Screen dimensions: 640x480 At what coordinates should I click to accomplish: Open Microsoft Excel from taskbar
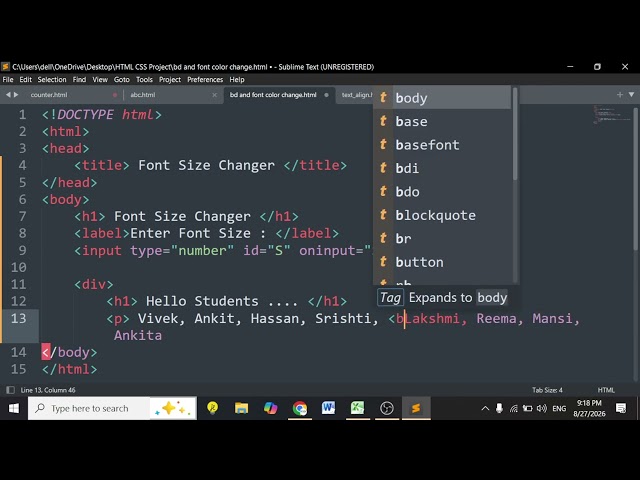tap(358, 408)
